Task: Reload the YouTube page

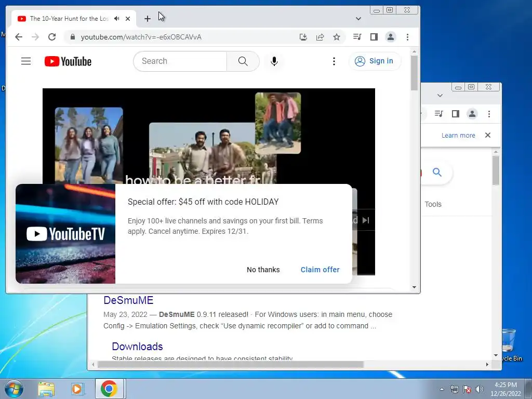Action: [x=52, y=37]
